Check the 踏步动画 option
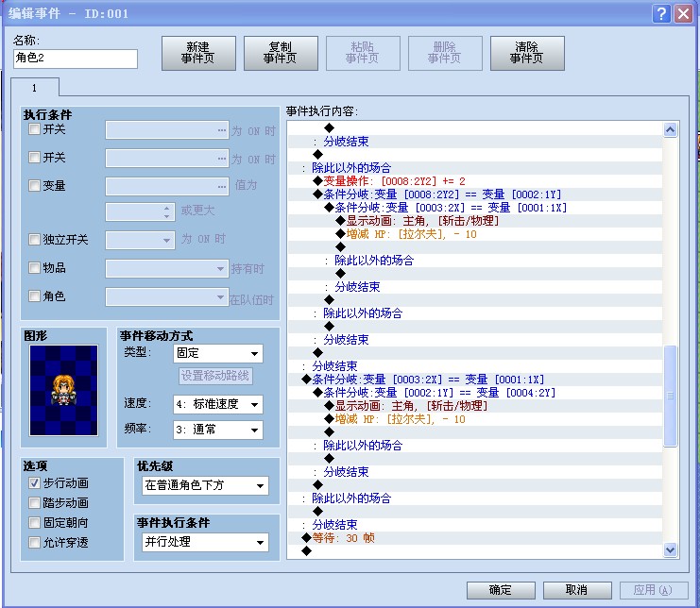700x608 pixels. [x=34, y=502]
